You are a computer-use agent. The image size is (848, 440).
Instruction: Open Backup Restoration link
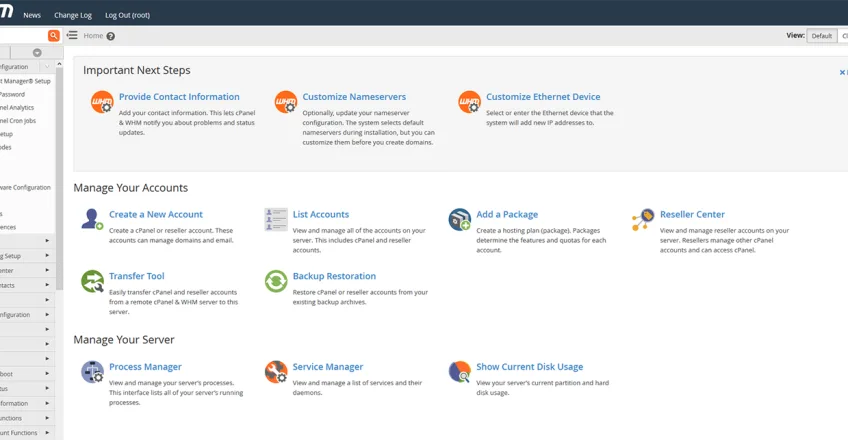[x=334, y=276]
